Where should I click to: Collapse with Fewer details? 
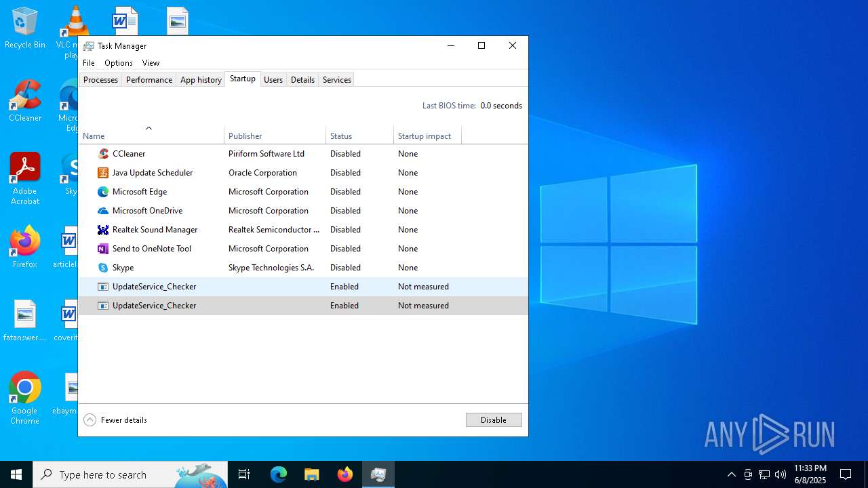click(115, 420)
